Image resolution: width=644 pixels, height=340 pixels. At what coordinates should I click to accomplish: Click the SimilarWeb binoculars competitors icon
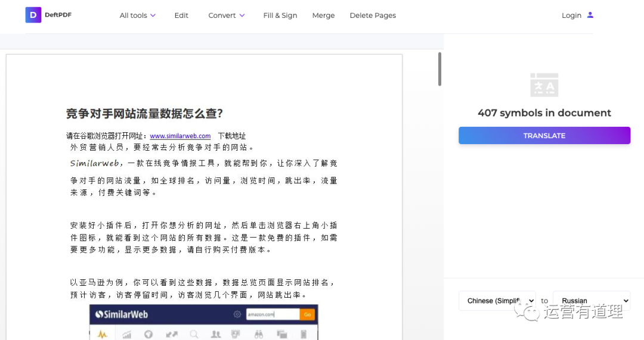pyautogui.click(x=259, y=335)
